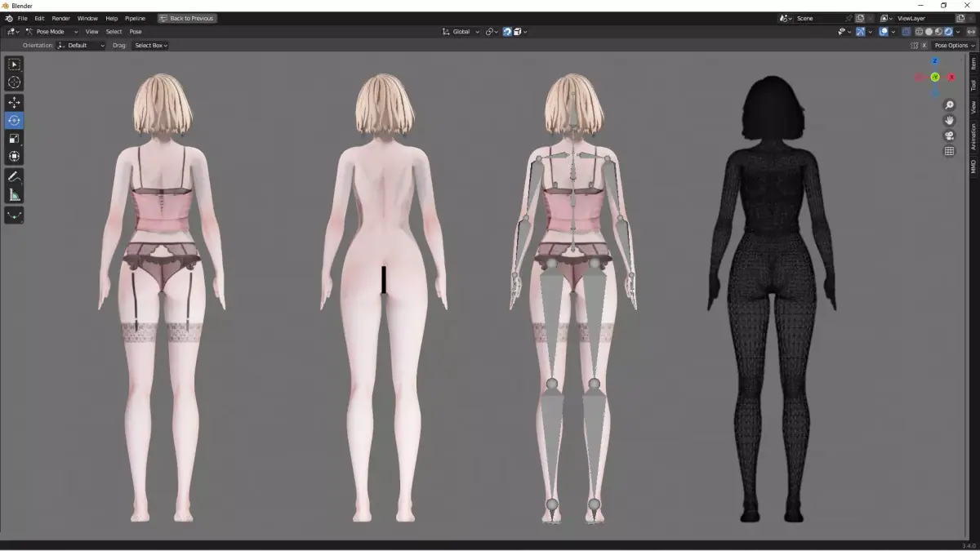
Task: Open the Orientation Default dropdown
Action: pos(82,46)
